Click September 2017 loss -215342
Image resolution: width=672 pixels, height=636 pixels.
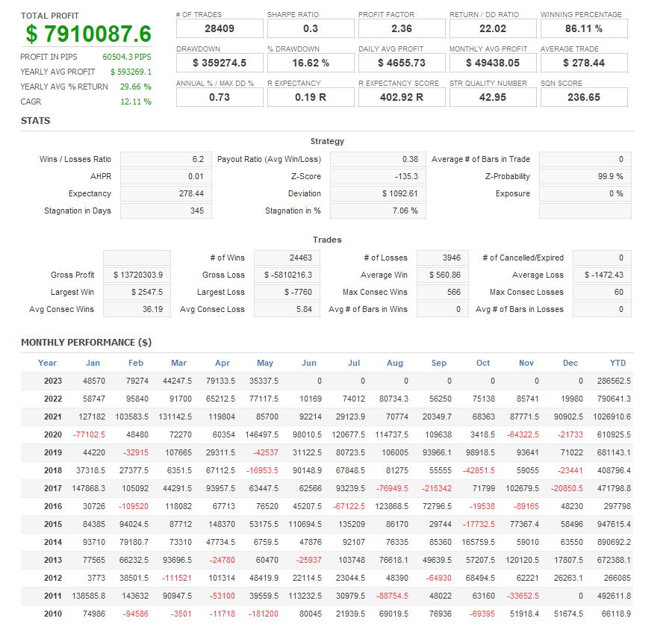[437, 489]
